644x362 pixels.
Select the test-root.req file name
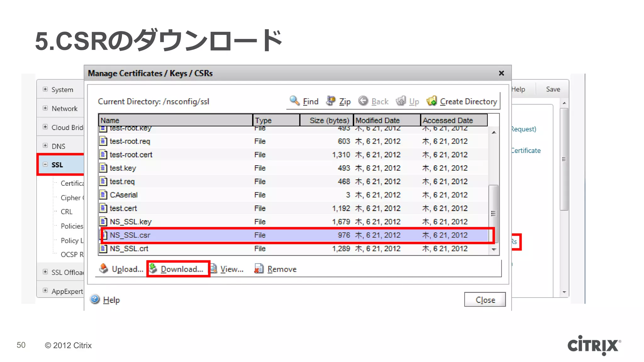[x=130, y=141]
